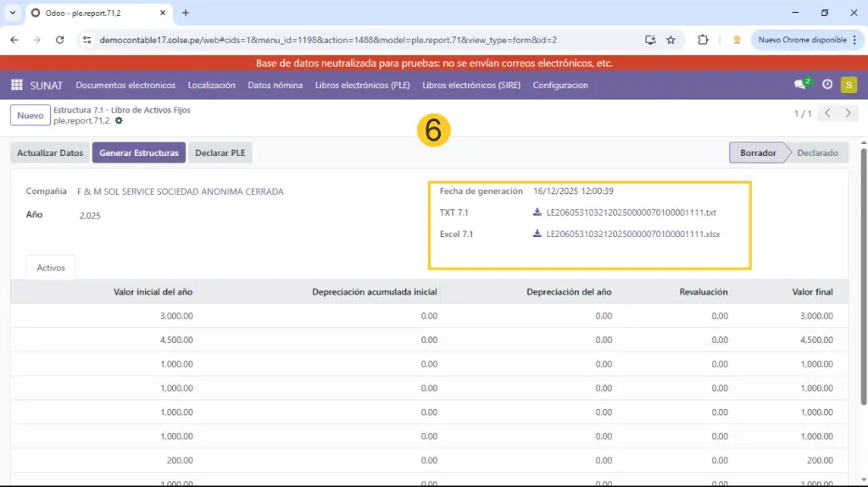The width and height of the screenshot is (868, 487).
Task: Reload the browser page
Action: point(59,40)
